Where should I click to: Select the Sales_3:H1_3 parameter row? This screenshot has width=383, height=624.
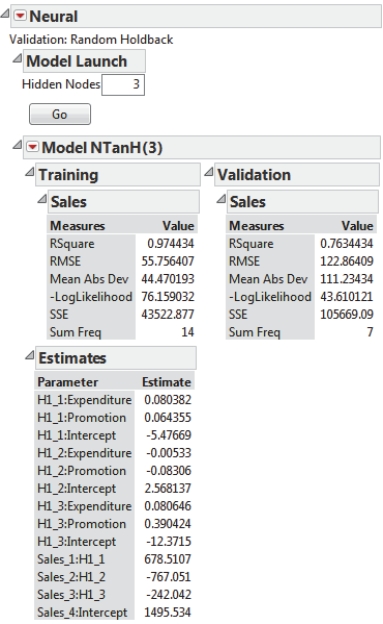tap(115, 595)
